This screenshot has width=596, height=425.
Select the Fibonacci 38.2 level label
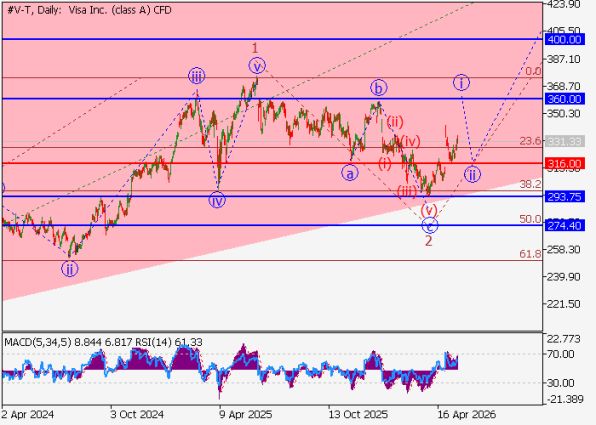point(530,184)
